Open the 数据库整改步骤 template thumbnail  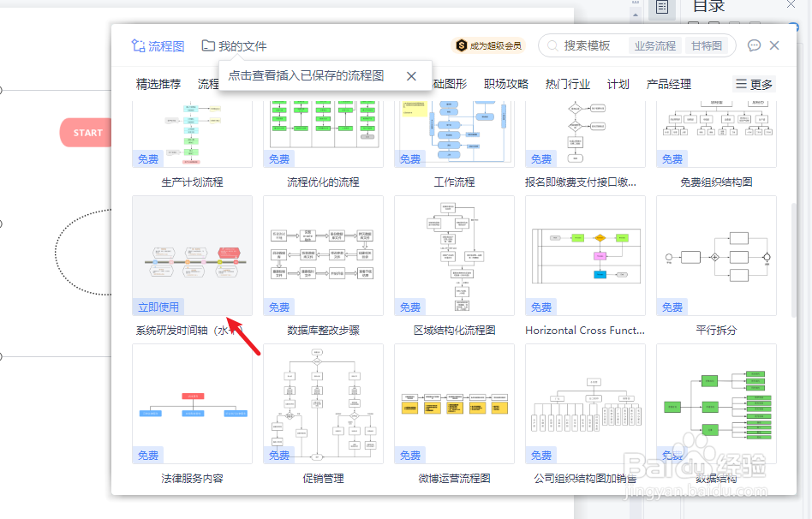[323, 254]
